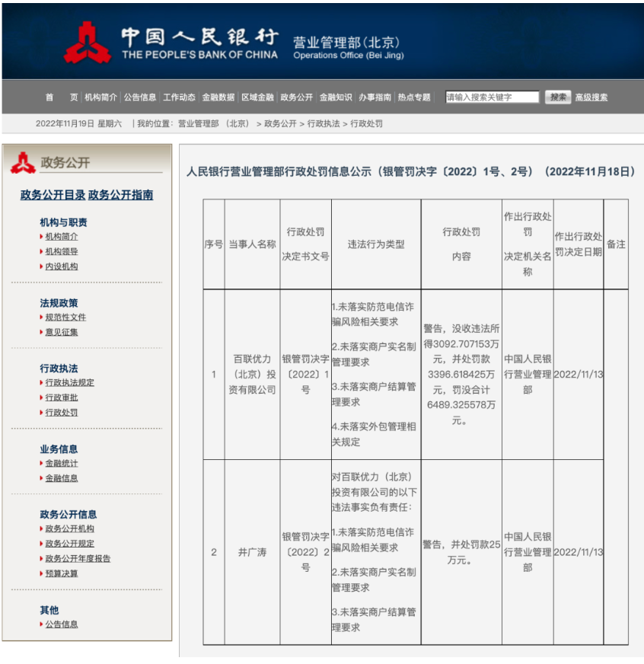
Task: Click the 当事人名称 column header
Action: (253, 244)
